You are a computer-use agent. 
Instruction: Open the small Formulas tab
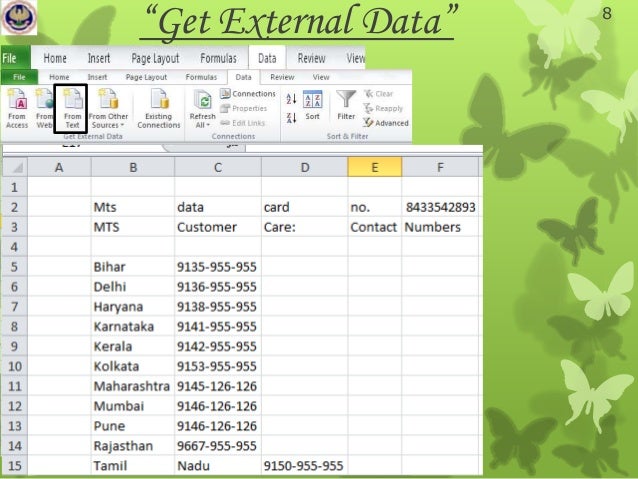tap(201, 77)
